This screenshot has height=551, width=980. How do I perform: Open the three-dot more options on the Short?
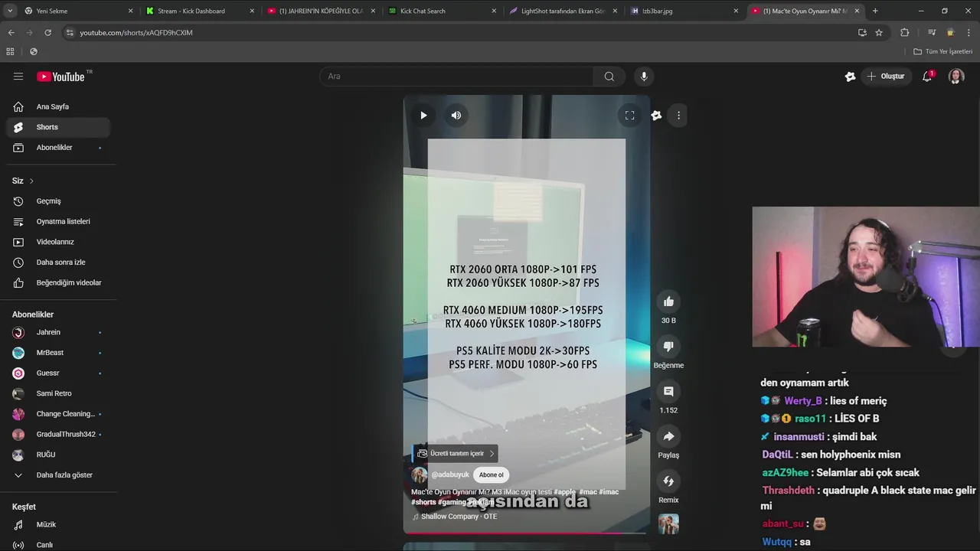[x=678, y=116]
